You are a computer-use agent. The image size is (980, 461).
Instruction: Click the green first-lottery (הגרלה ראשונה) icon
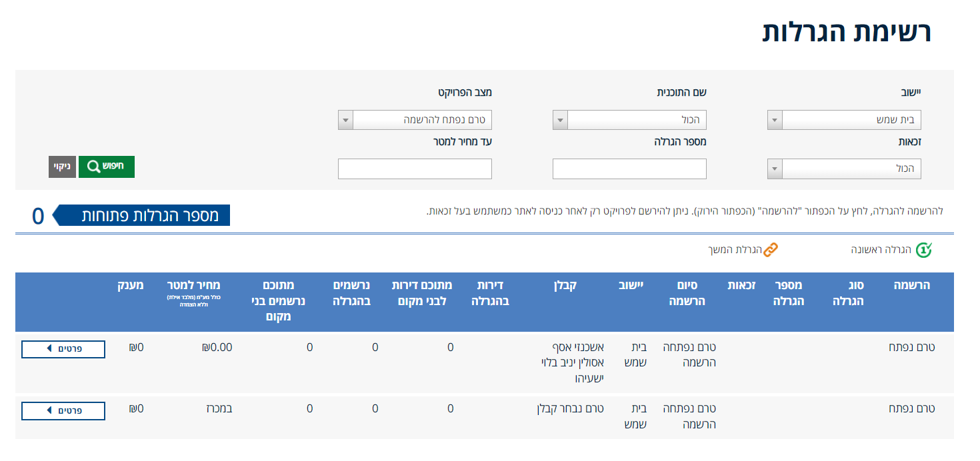pos(923,250)
